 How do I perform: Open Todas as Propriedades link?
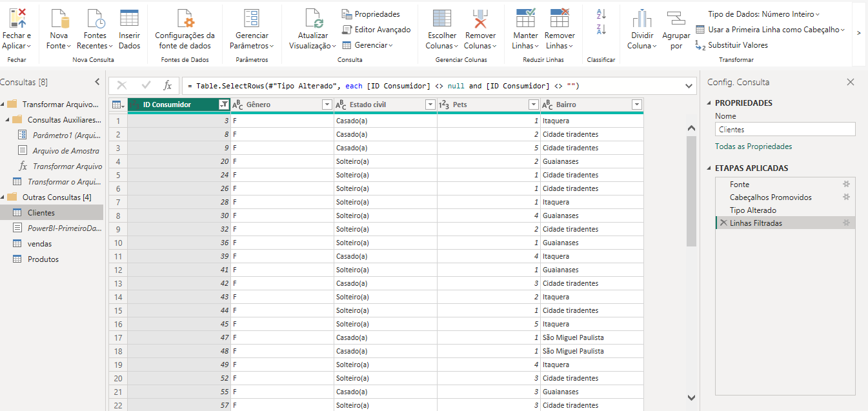pyautogui.click(x=753, y=146)
